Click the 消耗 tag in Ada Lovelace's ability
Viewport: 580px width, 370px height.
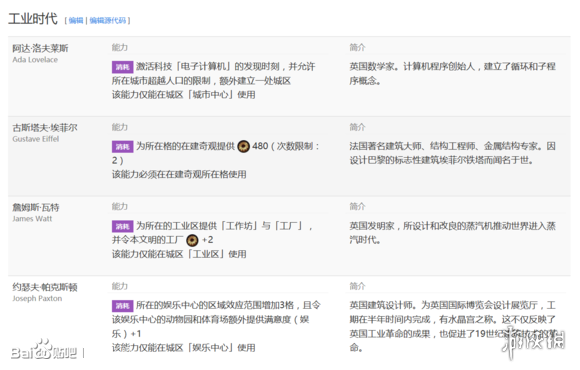[122, 67]
